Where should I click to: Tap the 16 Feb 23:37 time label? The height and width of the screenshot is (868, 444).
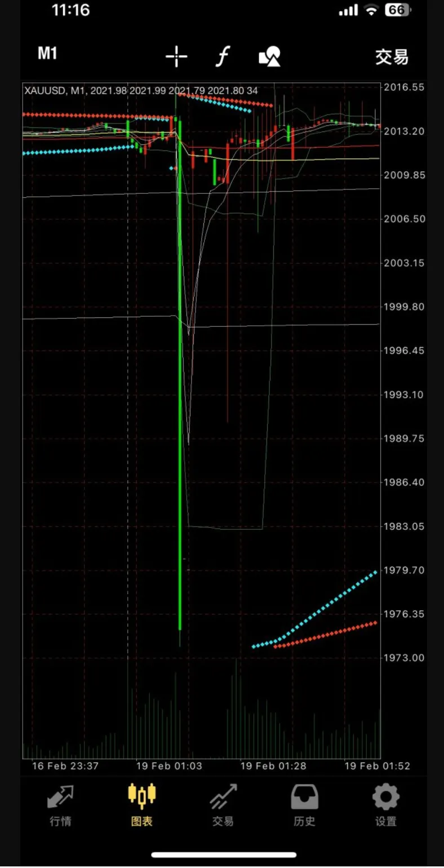65,767
